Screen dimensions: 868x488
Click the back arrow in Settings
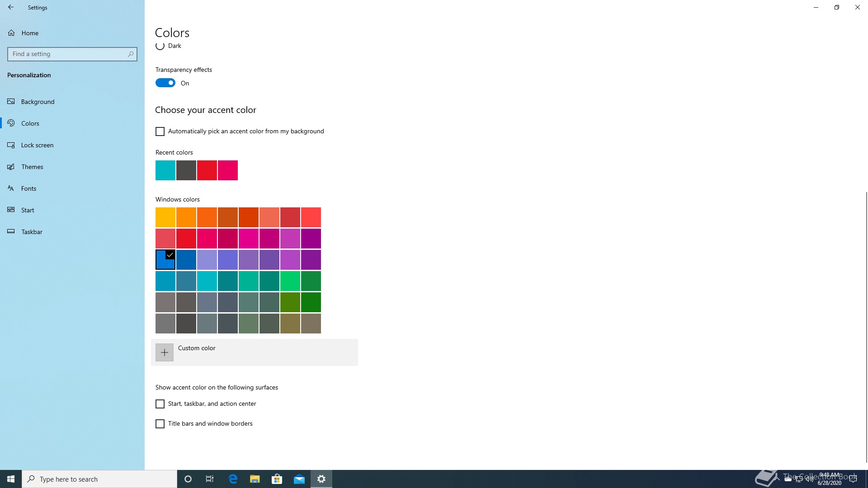click(11, 7)
